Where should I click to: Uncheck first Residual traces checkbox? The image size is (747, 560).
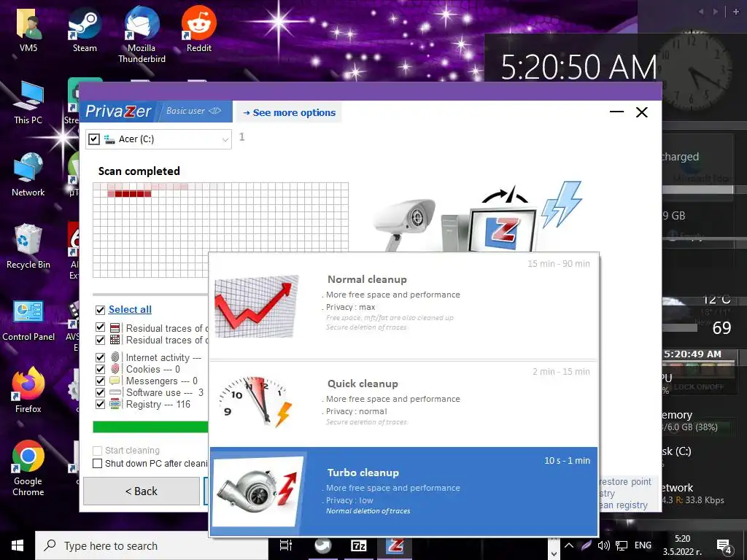coord(100,327)
